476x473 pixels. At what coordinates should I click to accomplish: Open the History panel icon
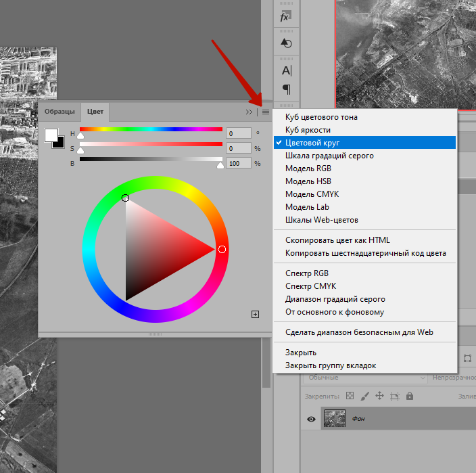coord(286,43)
